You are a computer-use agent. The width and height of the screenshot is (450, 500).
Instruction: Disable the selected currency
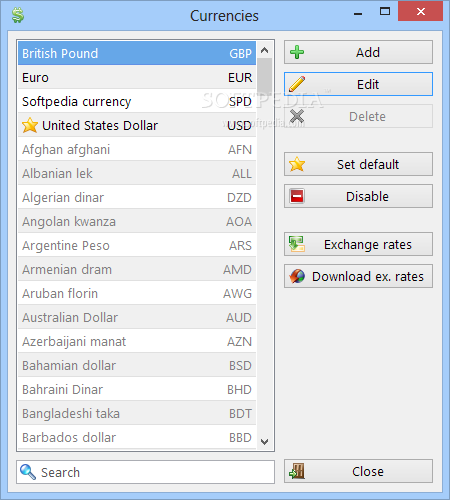click(x=358, y=196)
